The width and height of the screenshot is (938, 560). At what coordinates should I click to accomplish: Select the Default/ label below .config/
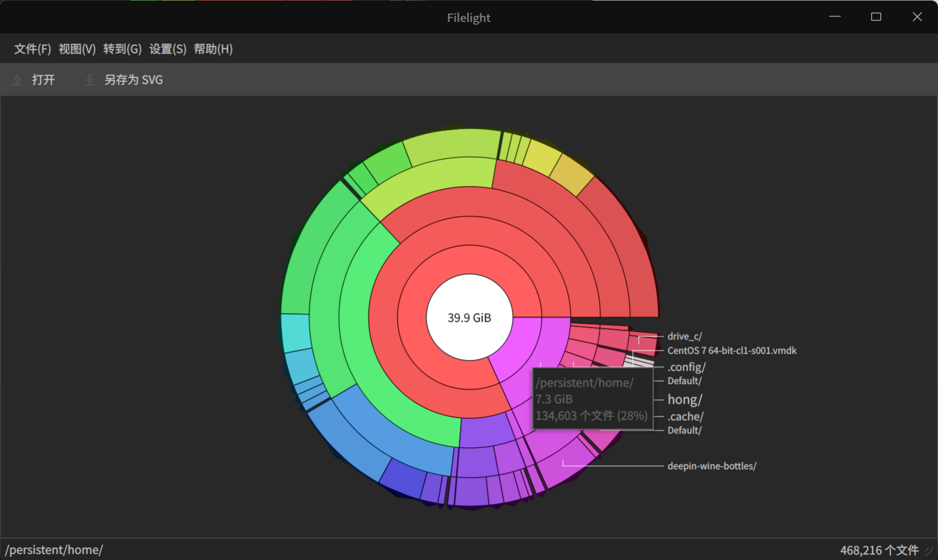pos(684,381)
